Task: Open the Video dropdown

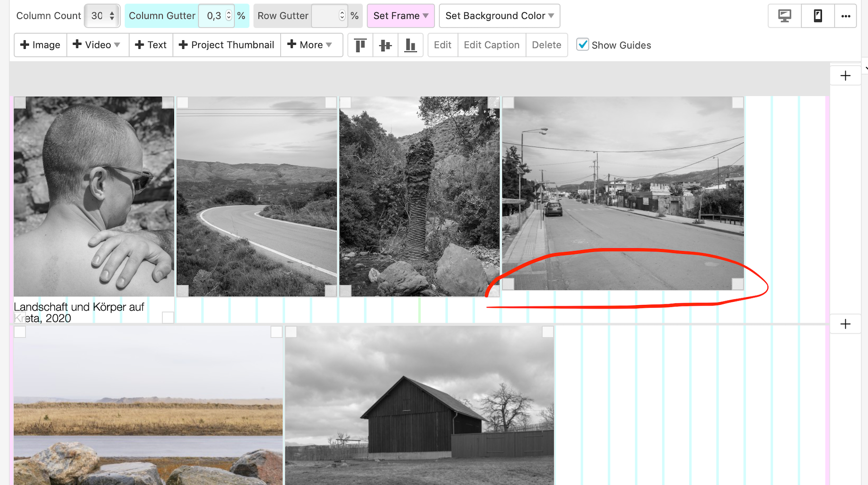Action: tap(97, 45)
